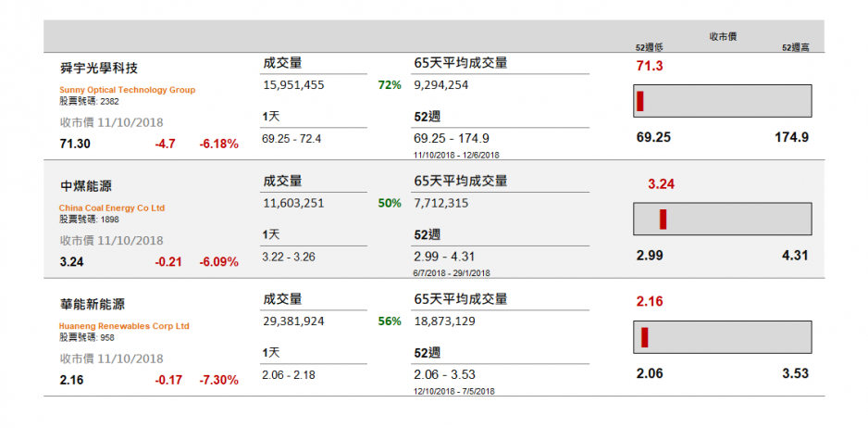868x428 pixels.
Task: Open Sunny Optical Technology Group link
Action: [x=128, y=90]
